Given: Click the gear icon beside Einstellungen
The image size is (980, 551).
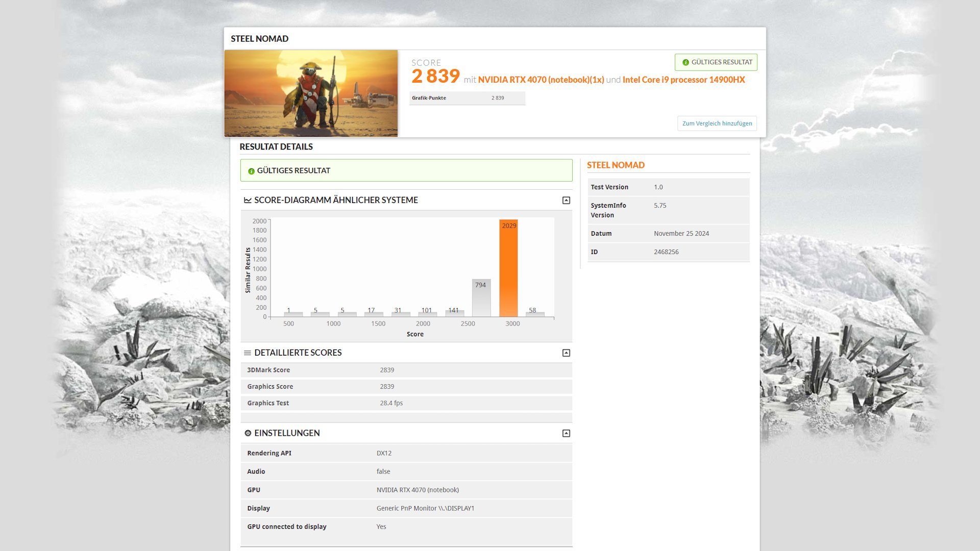Looking at the screenshot, I should (x=248, y=433).
